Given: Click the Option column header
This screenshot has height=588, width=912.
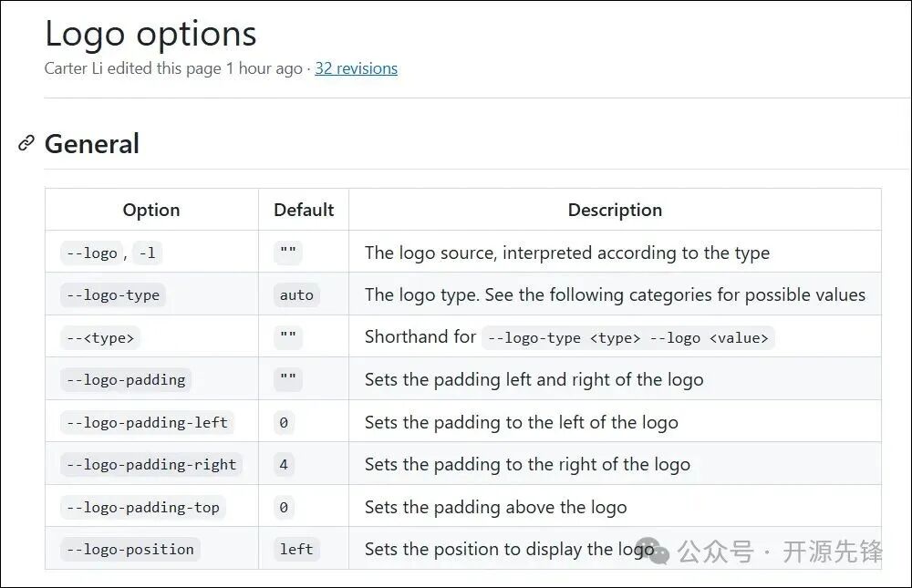Looking at the screenshot, I should pyautogui.click(x=151, y=210).
